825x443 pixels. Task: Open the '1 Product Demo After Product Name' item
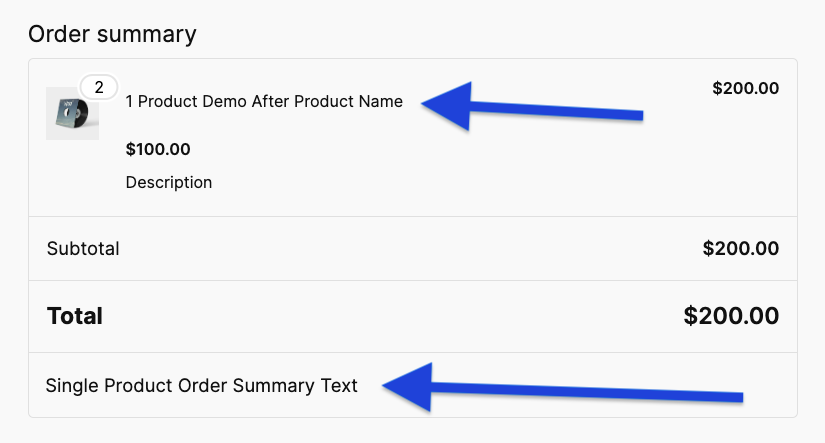[264, 101]
